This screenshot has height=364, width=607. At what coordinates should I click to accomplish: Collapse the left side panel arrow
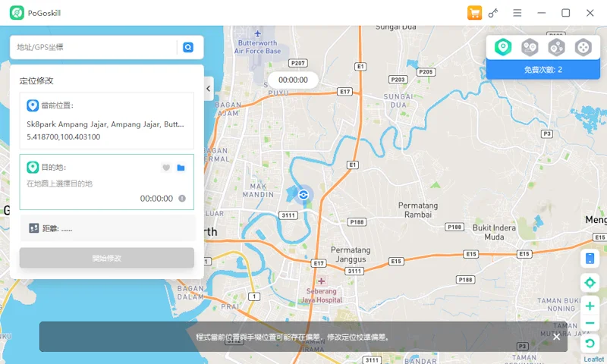(208, 89)
